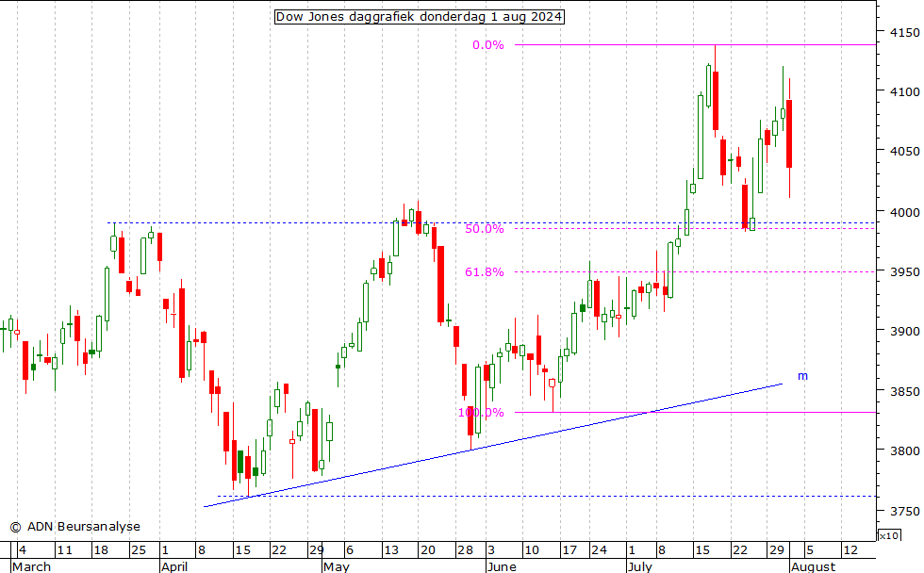Image resolution: width=924 pixels, height=573 pixels.
Task: Click the August '12' date label
Action: tap(850, 550)
